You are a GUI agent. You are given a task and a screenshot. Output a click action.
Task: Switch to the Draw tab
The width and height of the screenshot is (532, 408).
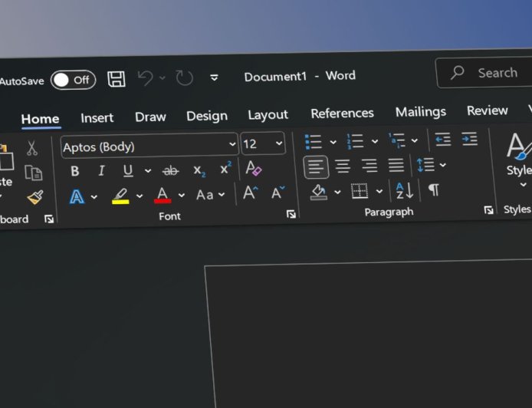(150, 117)
